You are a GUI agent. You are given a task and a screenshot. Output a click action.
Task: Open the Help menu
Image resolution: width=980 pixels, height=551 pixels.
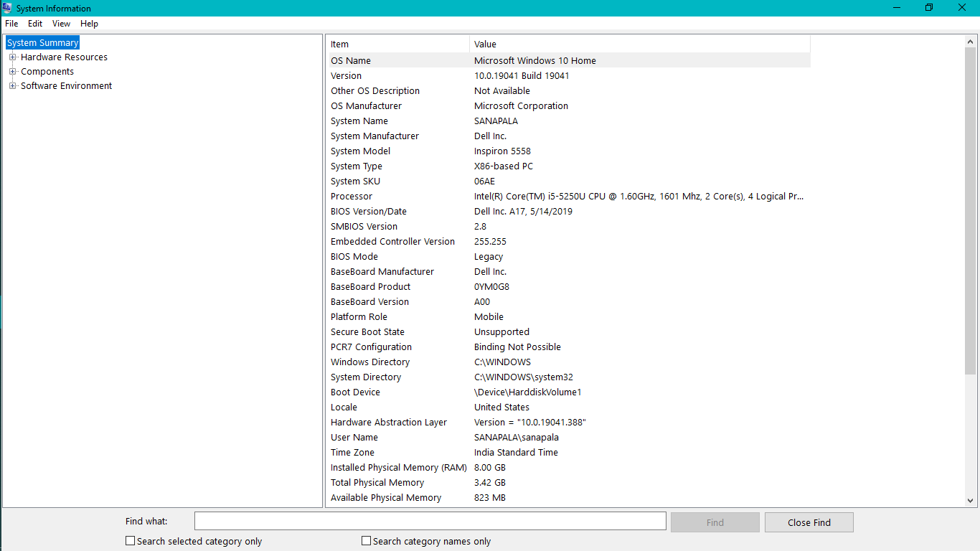[89, 24]
